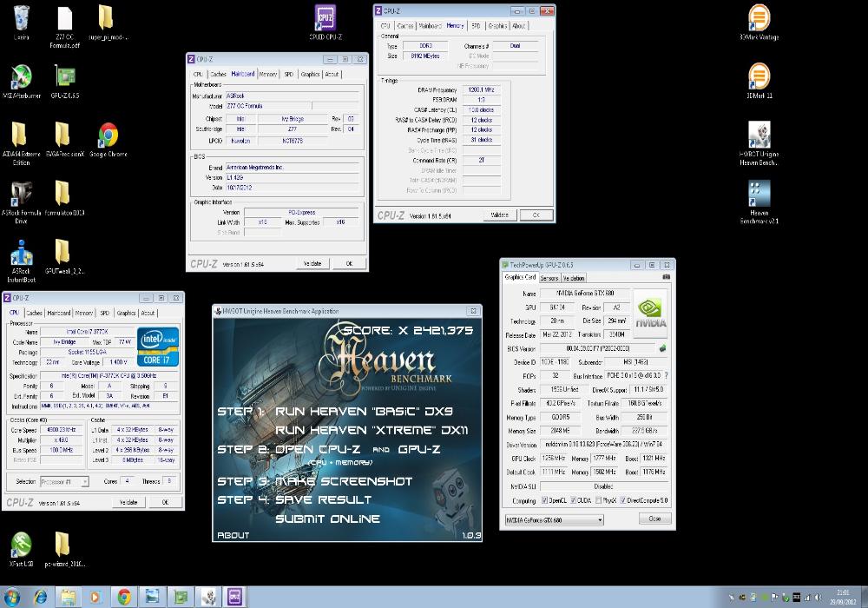868x608 pixels.
Task: Open Mainboard tab in the CPU-Z Memory window
Action: (431, 25)
